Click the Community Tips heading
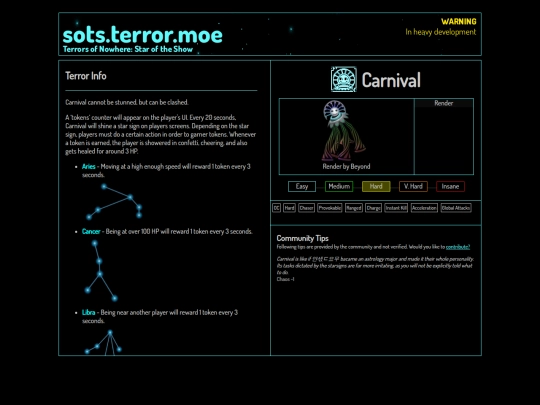This screenshot has height=405, width=540. tap(302, 238)
